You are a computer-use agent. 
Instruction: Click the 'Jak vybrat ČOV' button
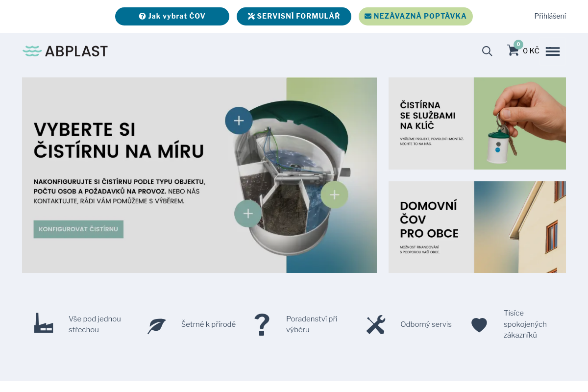pos(172,16)
